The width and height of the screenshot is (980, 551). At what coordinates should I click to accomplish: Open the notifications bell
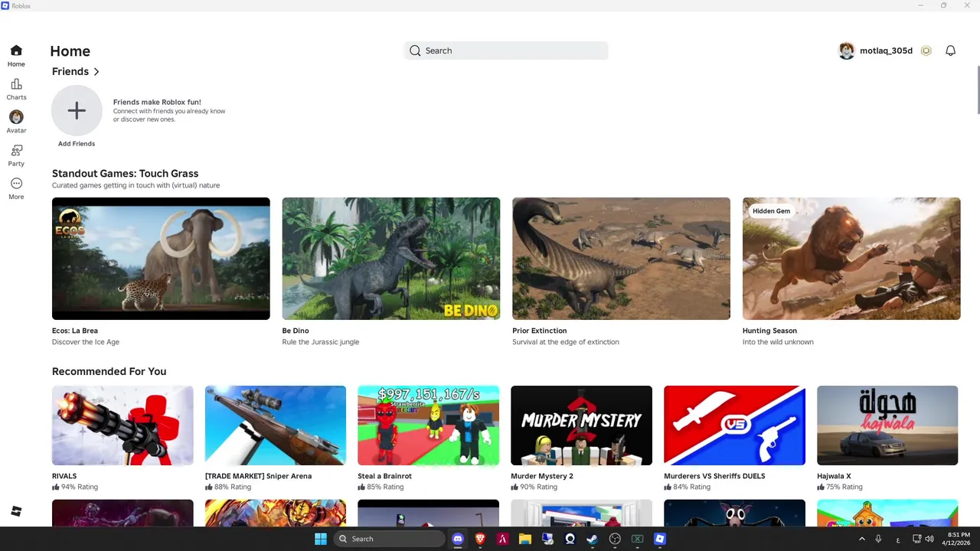(950, 51)
